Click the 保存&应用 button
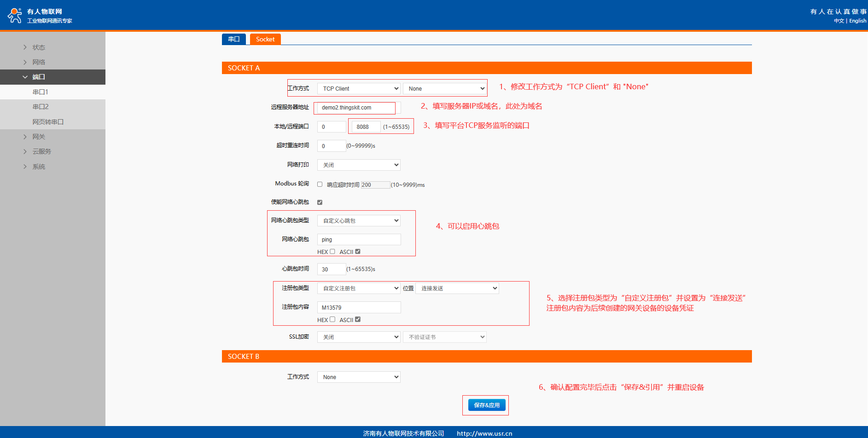Image resolution: width=868 pixels, height=438 pixels. pos(487,405)
